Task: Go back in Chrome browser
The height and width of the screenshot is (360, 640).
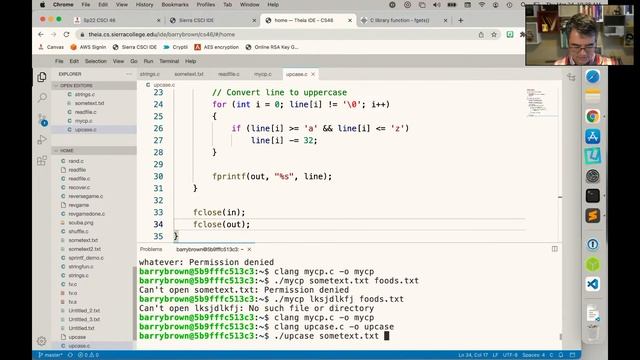Action: (41, 35)
